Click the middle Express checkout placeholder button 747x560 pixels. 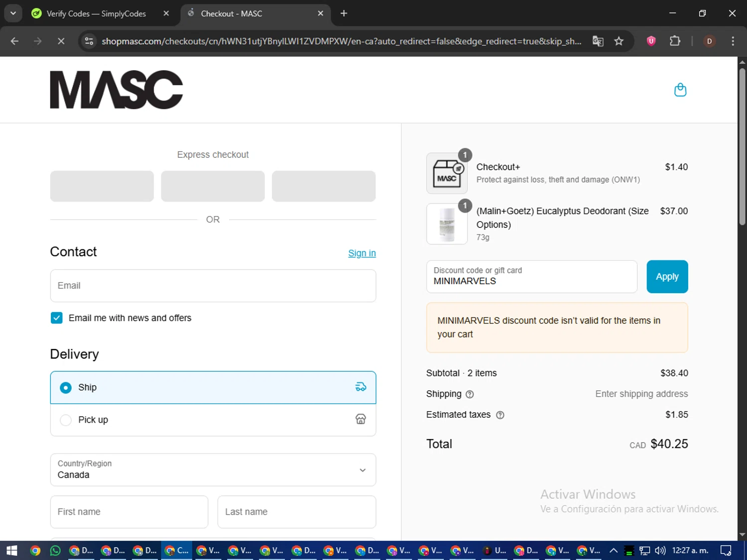click(213, 186)
